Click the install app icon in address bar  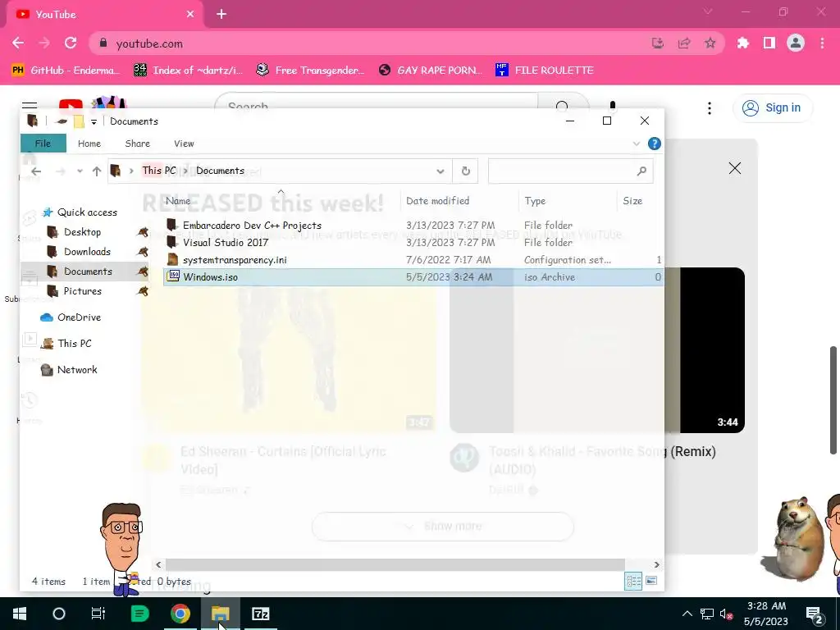tap(658, 43)
